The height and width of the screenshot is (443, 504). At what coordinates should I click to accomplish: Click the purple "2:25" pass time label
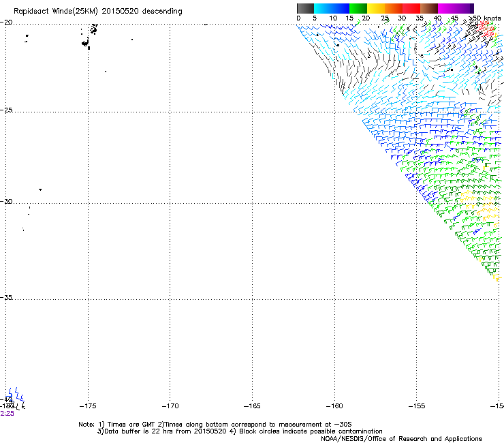[7, 414]
